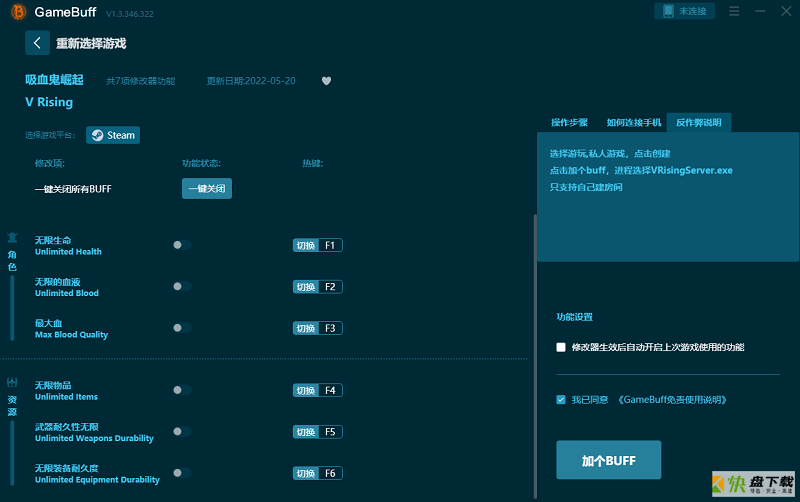Change the F1 hotkey for Unlimited Health
This screenshot has height=502, width=800.
317,245
